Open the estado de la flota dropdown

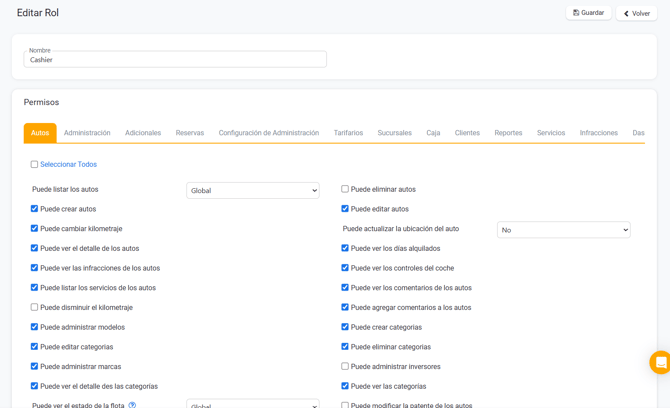tap(252, 404)
